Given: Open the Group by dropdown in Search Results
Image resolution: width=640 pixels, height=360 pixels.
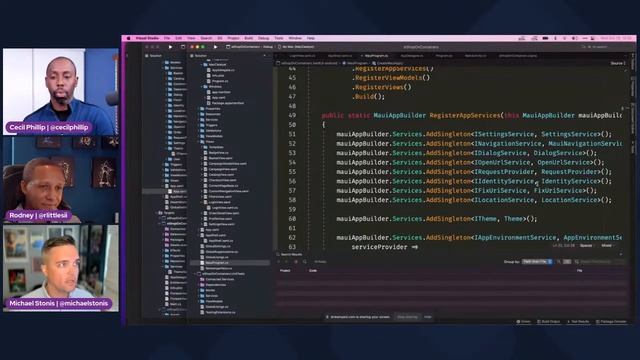Looking at the screenshot, I should [x=537, y=262].
